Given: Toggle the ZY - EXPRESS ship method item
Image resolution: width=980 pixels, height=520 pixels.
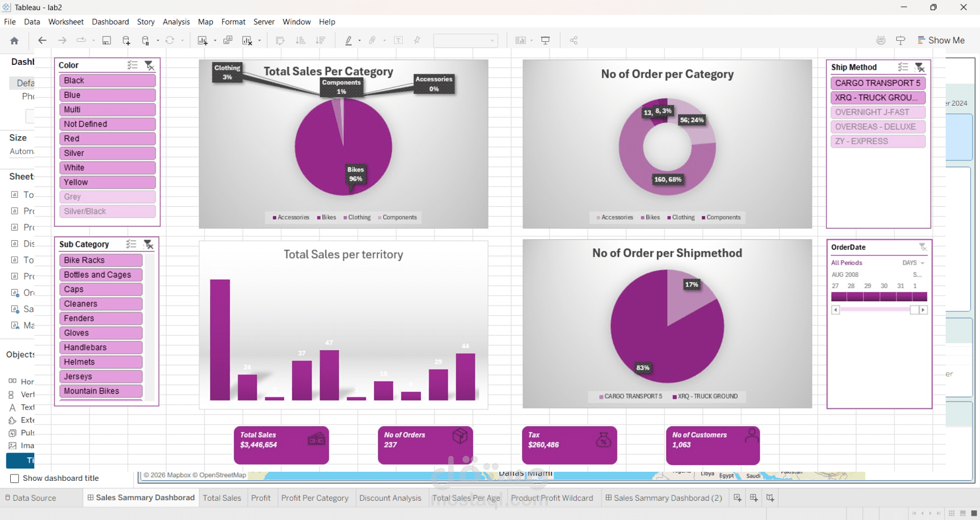Looking at the screenshot, I should [878, 141].
